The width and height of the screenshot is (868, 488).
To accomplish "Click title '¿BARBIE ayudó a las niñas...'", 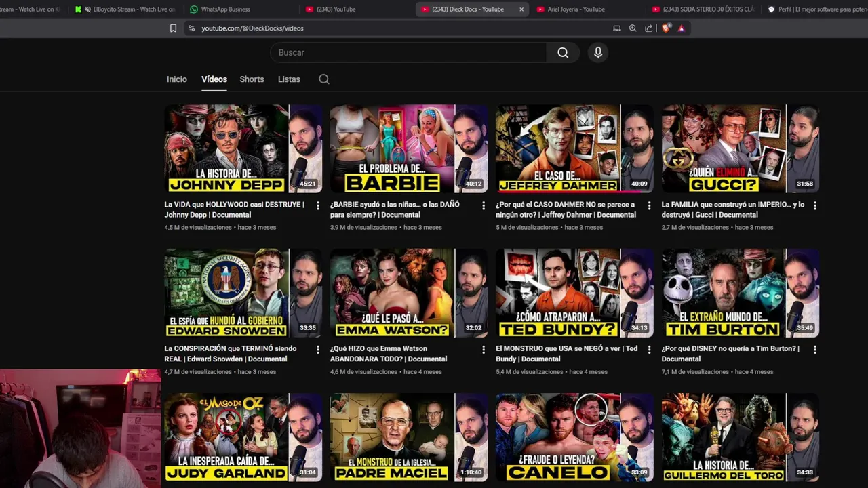I will [x=395, y=209].
